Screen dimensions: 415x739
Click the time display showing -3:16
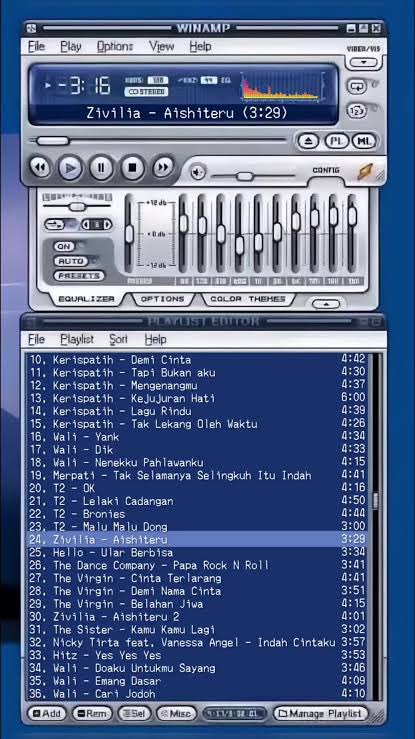click(x=84, y=86)
